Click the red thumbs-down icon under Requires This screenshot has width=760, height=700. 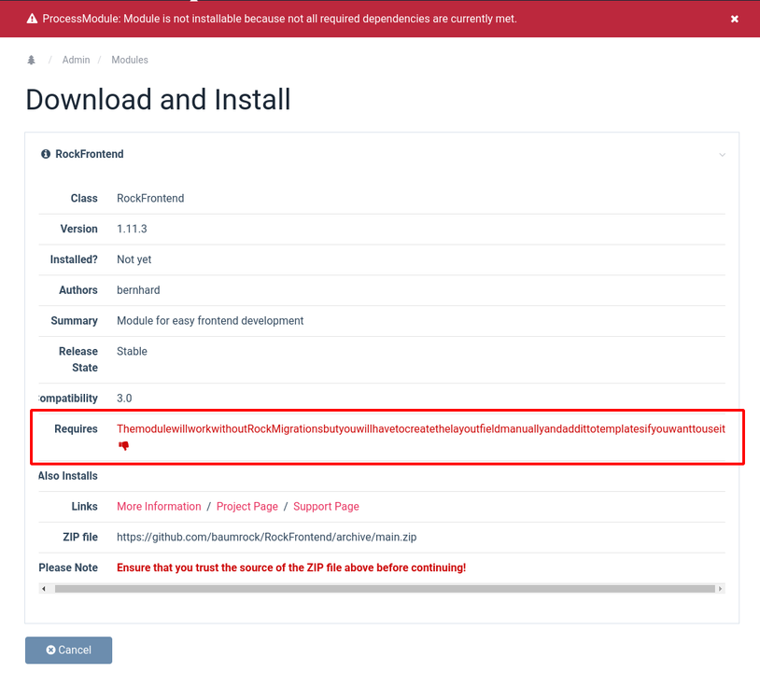123,446
